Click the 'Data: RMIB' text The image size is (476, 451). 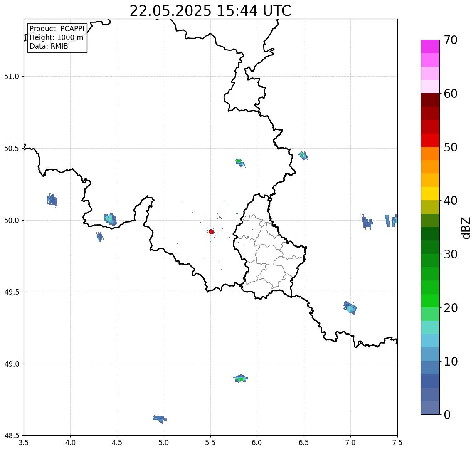point(49,46)
